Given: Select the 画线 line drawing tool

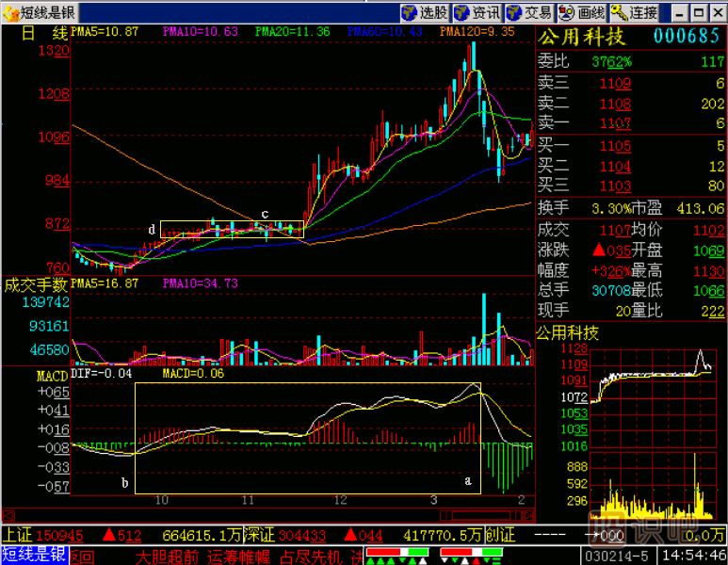Looking at the screenshot, I should click(581, 12).
